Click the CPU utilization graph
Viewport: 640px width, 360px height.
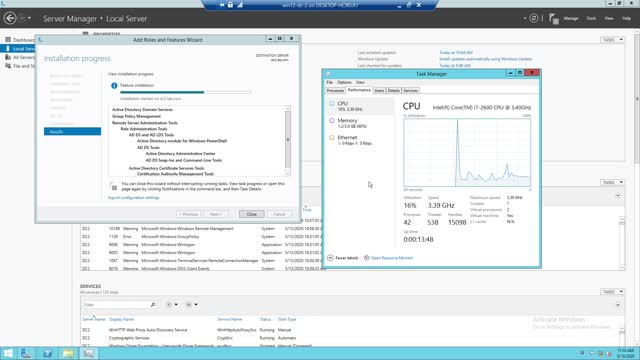pos(467,153)
